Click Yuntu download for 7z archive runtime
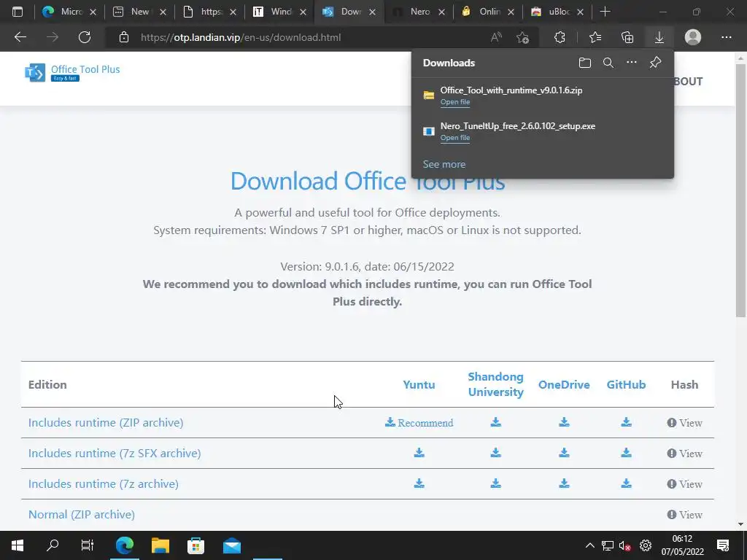 [419, 483]
